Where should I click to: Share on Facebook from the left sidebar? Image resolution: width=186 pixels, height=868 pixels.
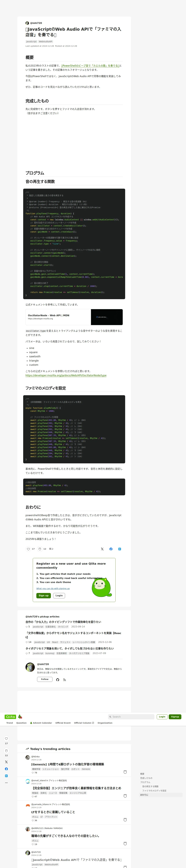(x=6, y=769)
